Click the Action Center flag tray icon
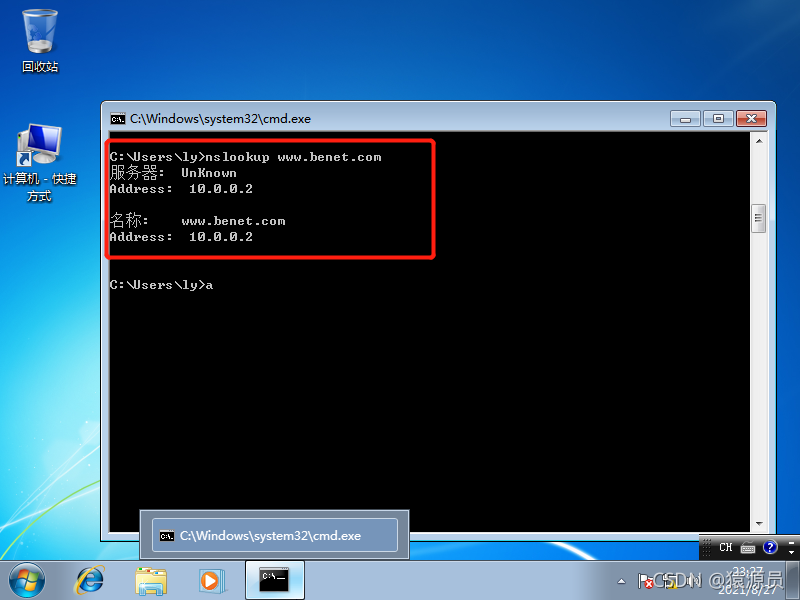This screenshot has width=800, height=600. coord(645,581)
